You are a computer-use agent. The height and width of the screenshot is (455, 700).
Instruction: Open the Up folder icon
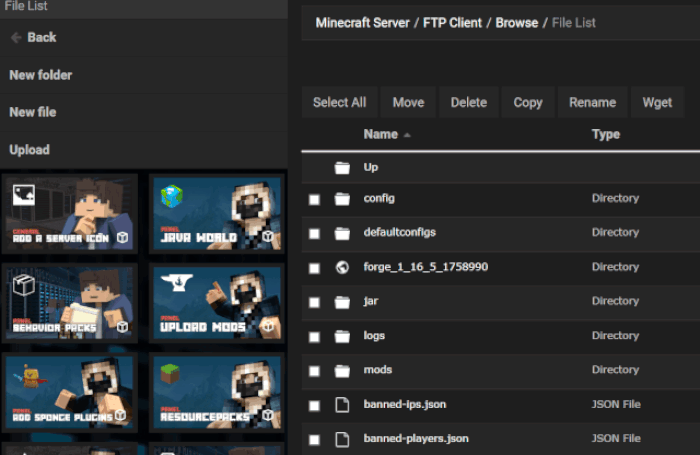(342, 167)
